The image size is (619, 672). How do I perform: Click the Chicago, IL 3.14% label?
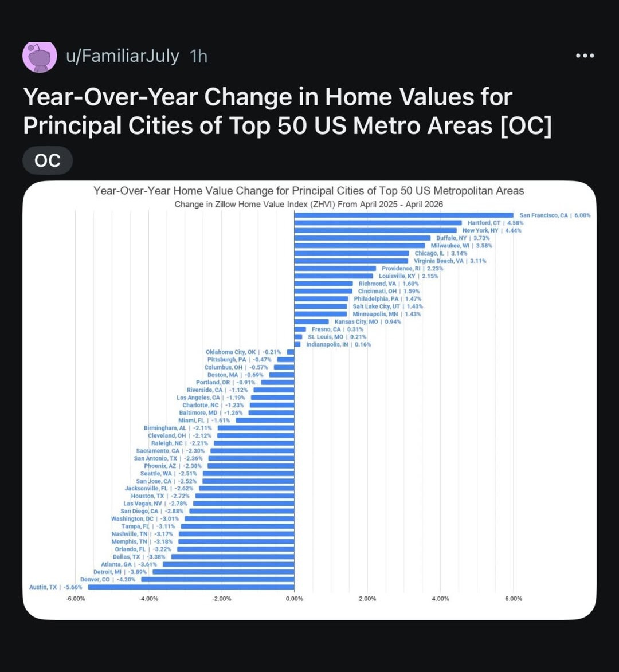pos(441,253)
